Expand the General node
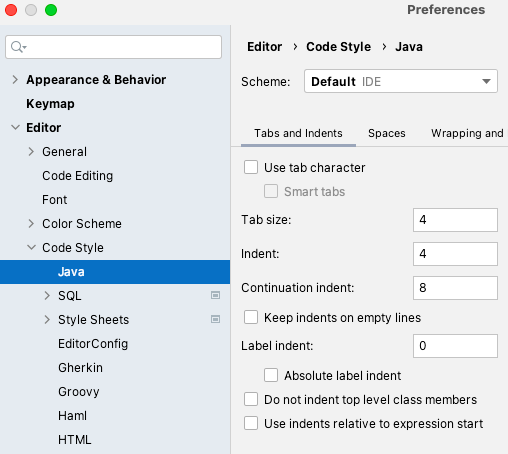The width and height of the screenshot is (508, 454). pyautogui.click(x=31, y=152)
